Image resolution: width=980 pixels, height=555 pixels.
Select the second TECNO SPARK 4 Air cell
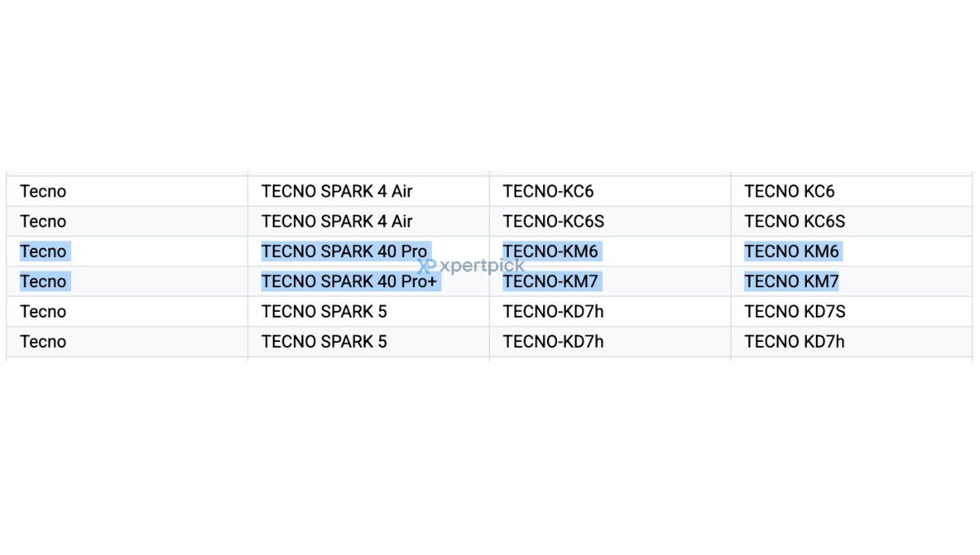368,221
